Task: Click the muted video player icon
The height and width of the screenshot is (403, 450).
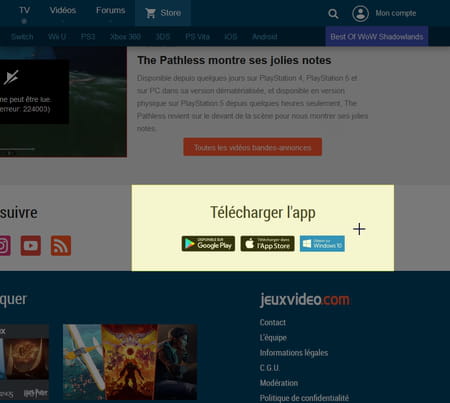Action: coord(11,77)
